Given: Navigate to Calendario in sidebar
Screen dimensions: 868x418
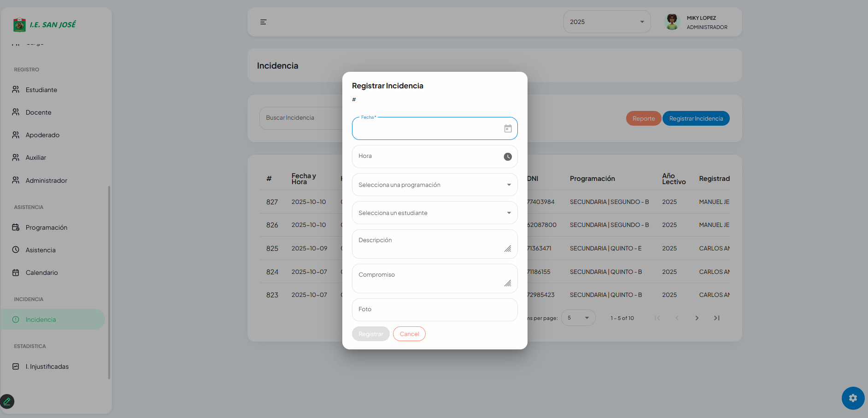Looking at the screenshot, I should pyautogui.click(x=41, y=273).
